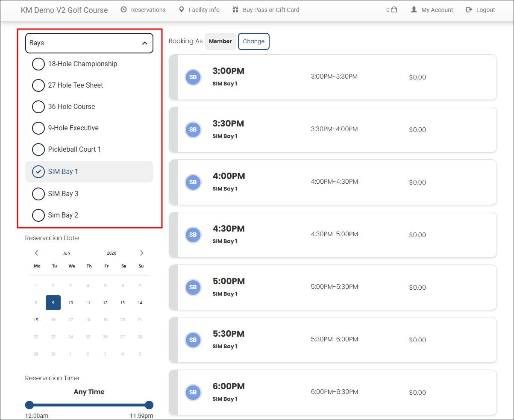This screenshot has height=420, width=514.
Task: Click SB avatar on the 5:00PM slot
Action: pos(193,288)
